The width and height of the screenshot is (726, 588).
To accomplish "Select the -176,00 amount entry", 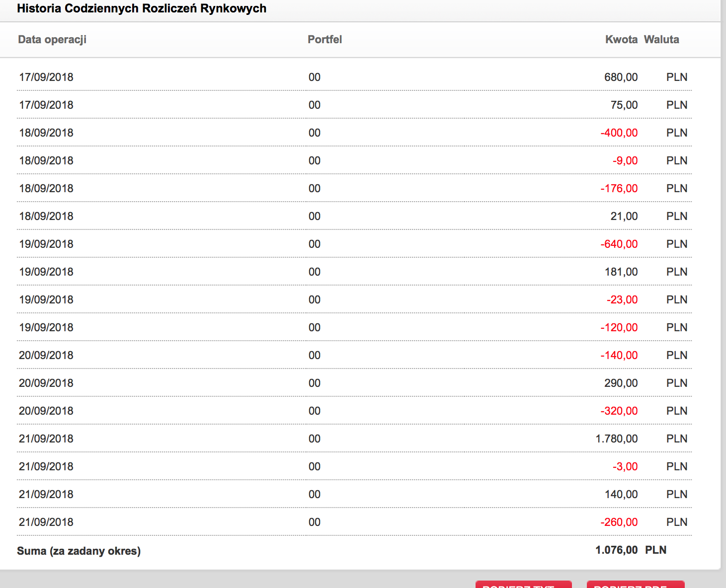I will click(x=619, y=189).
